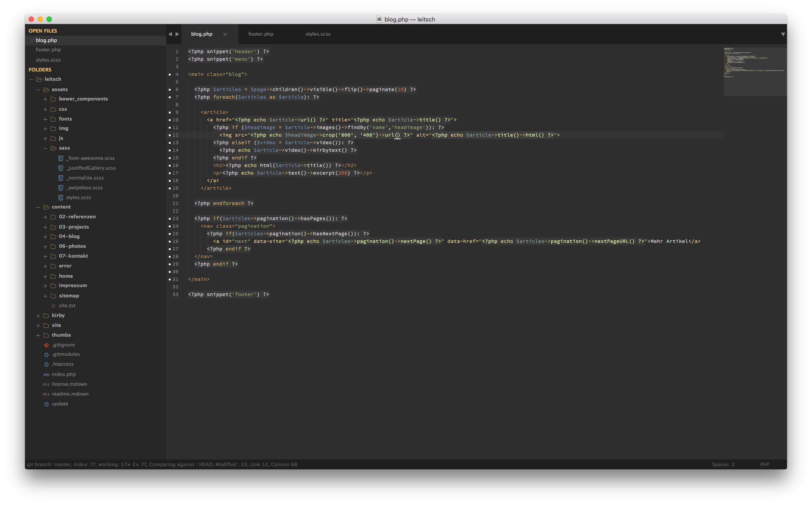Switch to the styles.scss tab

pyautogui.click(x=318, y=34)
